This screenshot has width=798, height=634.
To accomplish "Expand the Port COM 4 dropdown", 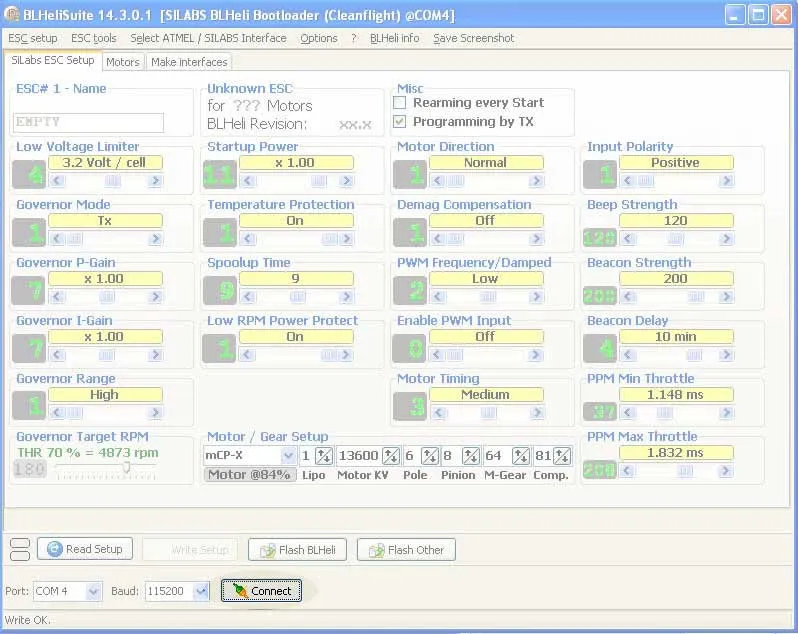I will tap(93, 591).
